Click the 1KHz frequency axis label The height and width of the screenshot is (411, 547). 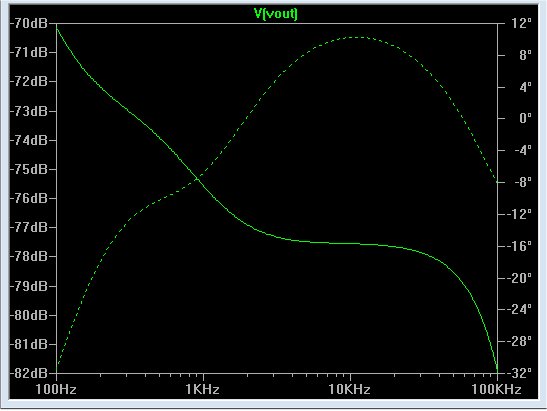pos(202,389)
